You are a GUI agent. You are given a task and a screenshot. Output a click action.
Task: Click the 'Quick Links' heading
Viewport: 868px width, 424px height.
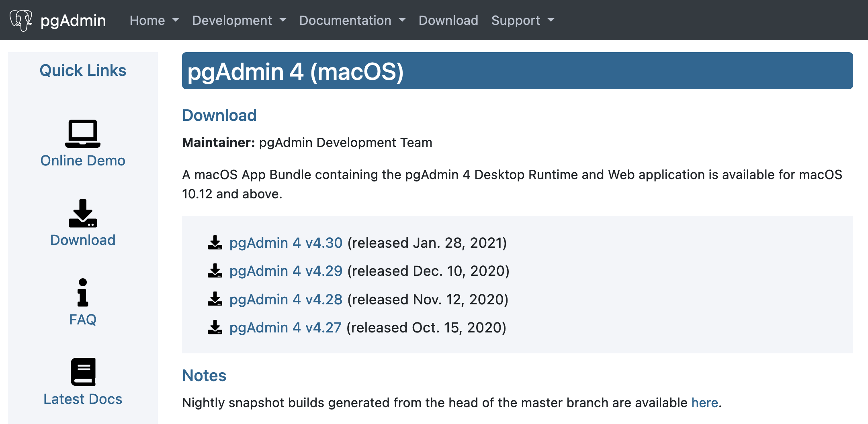[x=83, y=70]
